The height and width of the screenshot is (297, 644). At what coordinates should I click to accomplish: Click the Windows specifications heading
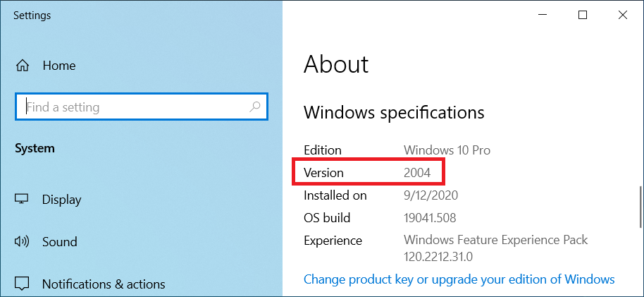tap(394, 112)
